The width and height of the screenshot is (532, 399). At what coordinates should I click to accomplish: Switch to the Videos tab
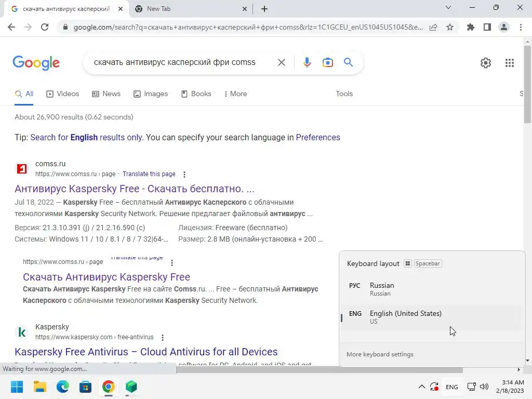pos(63,94)
